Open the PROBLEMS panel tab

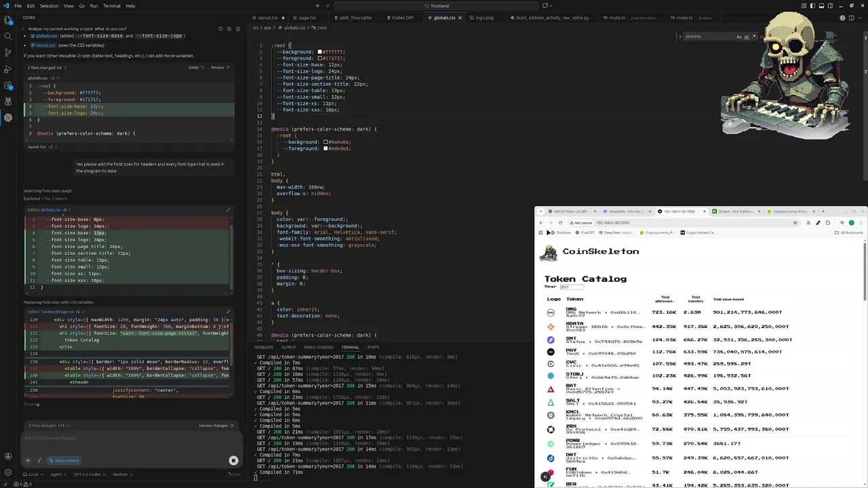pyautogui.click(x=264, y=347)
